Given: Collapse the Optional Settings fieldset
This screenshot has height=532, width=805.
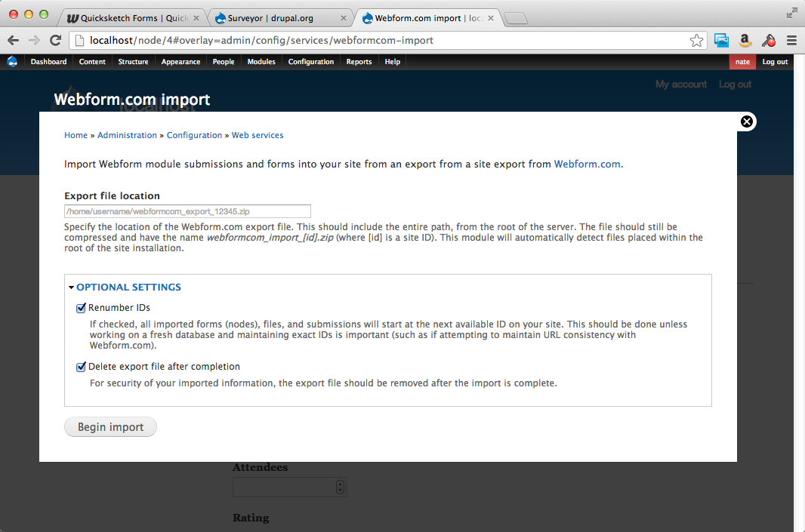Looking at the screenshot, I should pos(71,288).
